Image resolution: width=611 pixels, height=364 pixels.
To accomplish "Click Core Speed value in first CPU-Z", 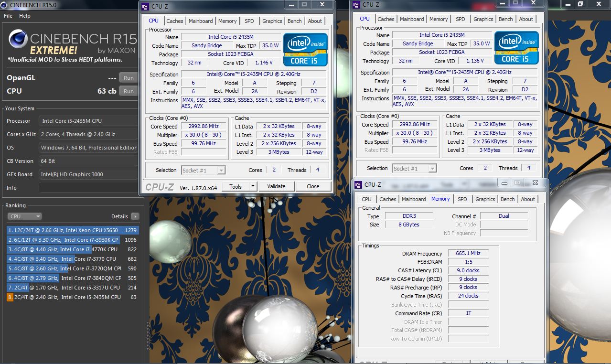I will coord(204,127).
